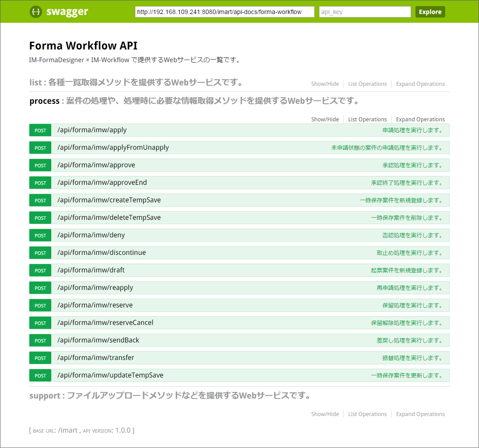Open the /api/forma/imw/reserveCancel path
The height and width of the screenshot is (448, 479).
(105, 323)
